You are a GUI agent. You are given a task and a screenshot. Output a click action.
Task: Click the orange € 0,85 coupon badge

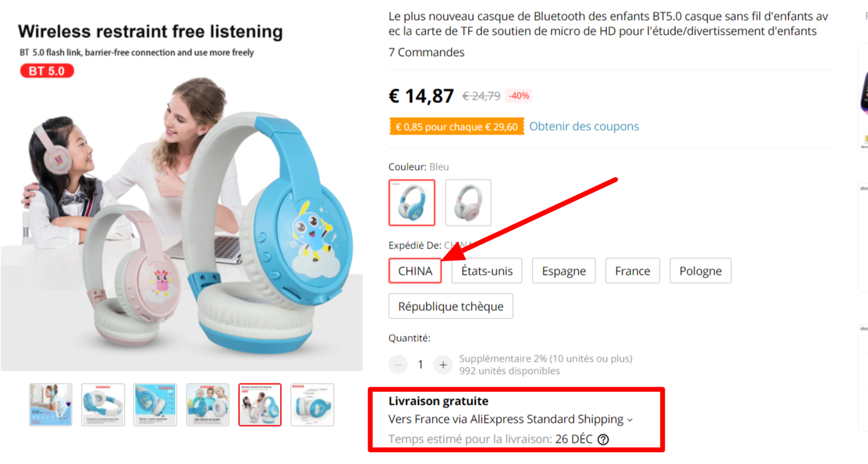tap(456, 127)
